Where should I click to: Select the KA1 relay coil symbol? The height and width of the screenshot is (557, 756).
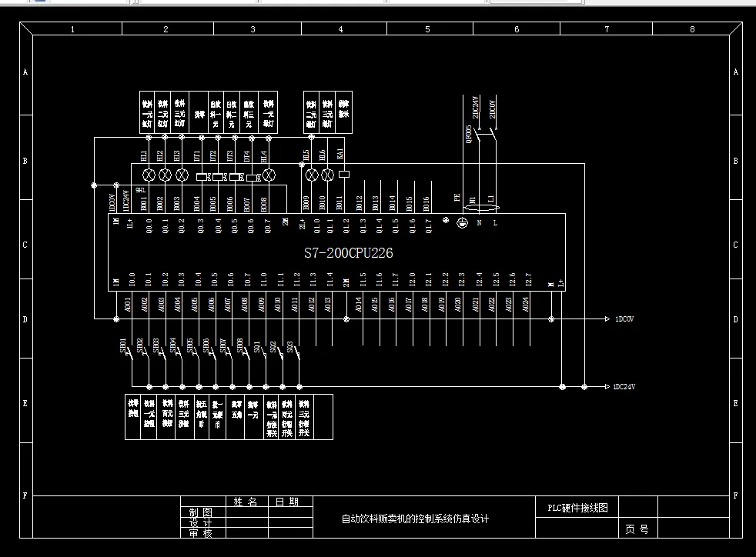pos(344,175)
